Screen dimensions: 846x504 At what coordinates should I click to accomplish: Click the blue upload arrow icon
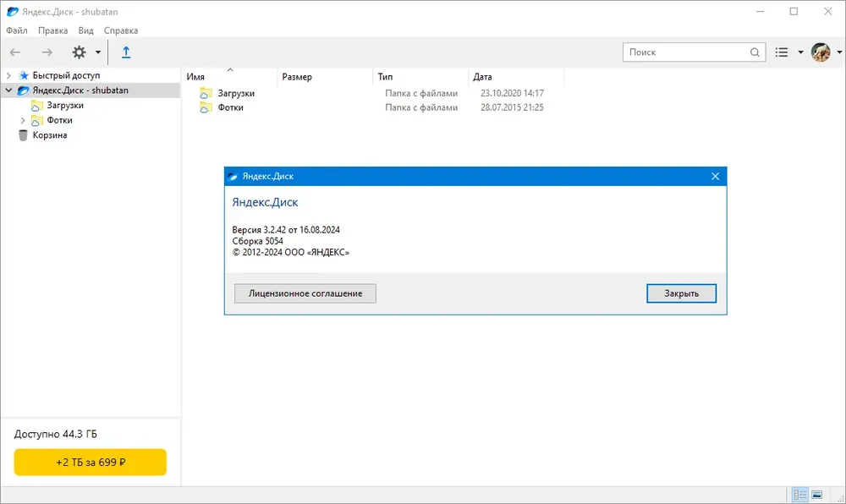126,52
